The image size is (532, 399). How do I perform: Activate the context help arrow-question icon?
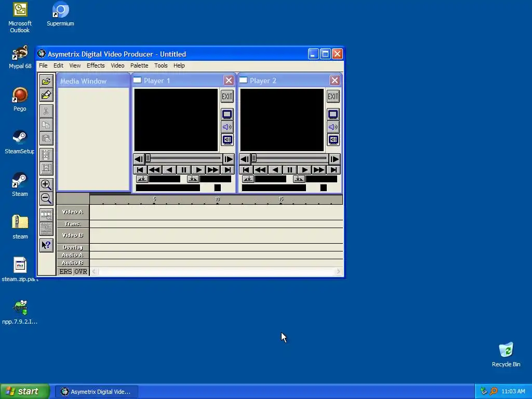[46, 245]
